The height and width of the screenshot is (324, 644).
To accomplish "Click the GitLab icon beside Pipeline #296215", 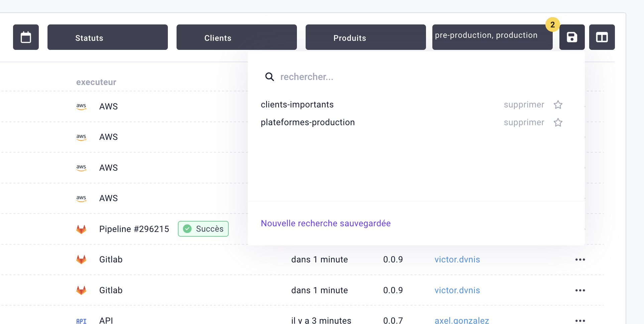I will tap(81, 229).
